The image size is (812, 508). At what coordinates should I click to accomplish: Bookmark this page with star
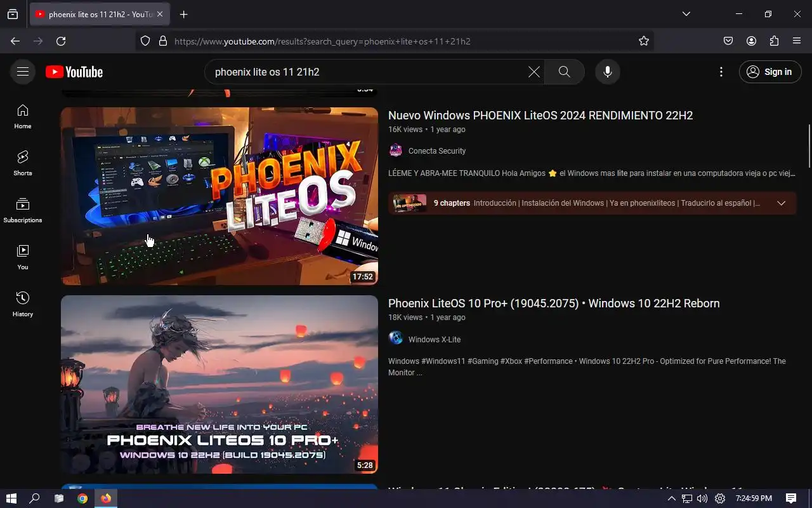(x=644, y=41)
